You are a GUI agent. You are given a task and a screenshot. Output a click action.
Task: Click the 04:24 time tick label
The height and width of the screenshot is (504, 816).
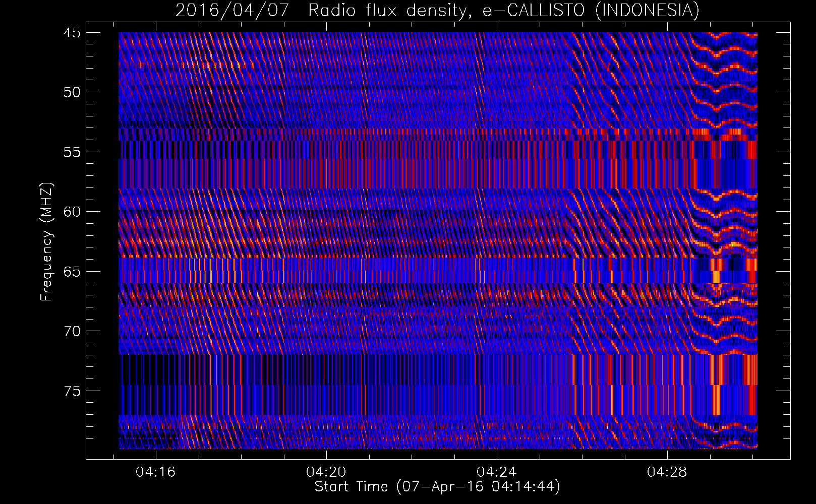(497, 472)
